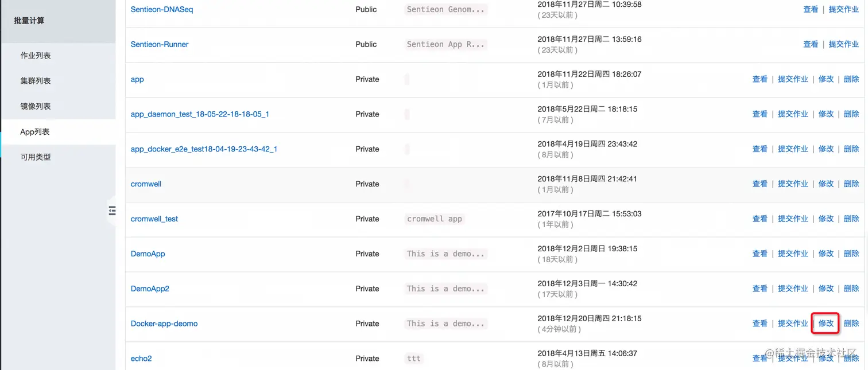Click 提交作业 for Sentieon-DNASeq
The image size is (868, 370).
tap(844, 9)
